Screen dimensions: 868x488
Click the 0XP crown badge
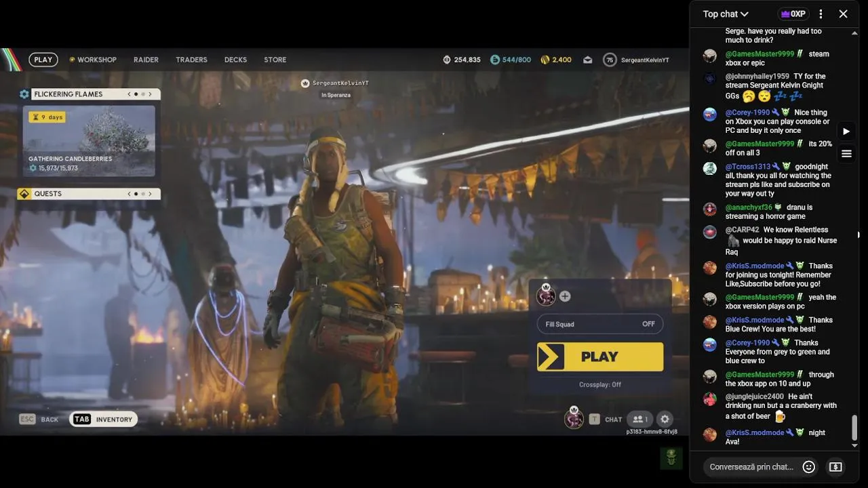tap(793, 14)
